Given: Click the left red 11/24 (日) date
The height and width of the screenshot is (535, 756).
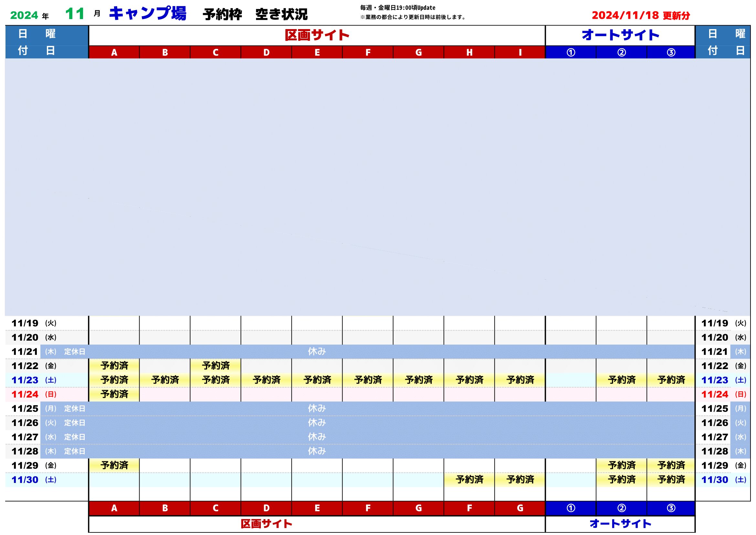Looking at the screenshot, I should tap(34, 394).
